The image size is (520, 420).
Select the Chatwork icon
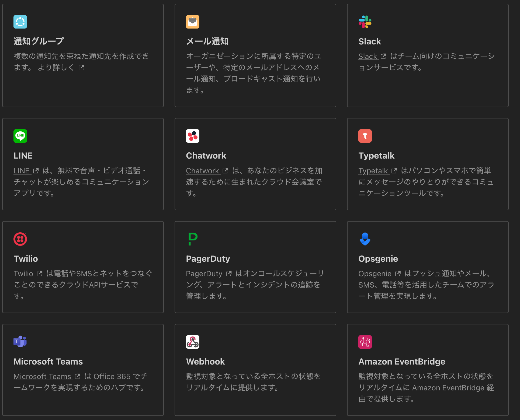click(192, 136)
